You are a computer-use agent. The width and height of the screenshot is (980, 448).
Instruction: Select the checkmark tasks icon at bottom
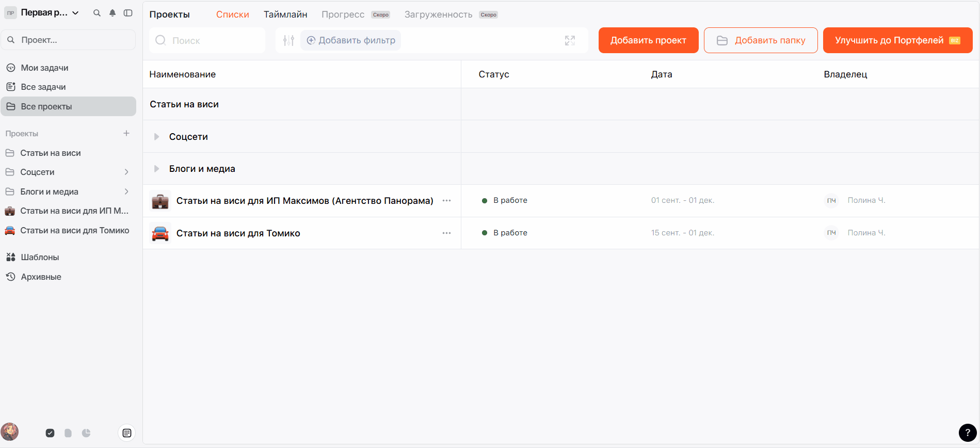click(50, 433)
